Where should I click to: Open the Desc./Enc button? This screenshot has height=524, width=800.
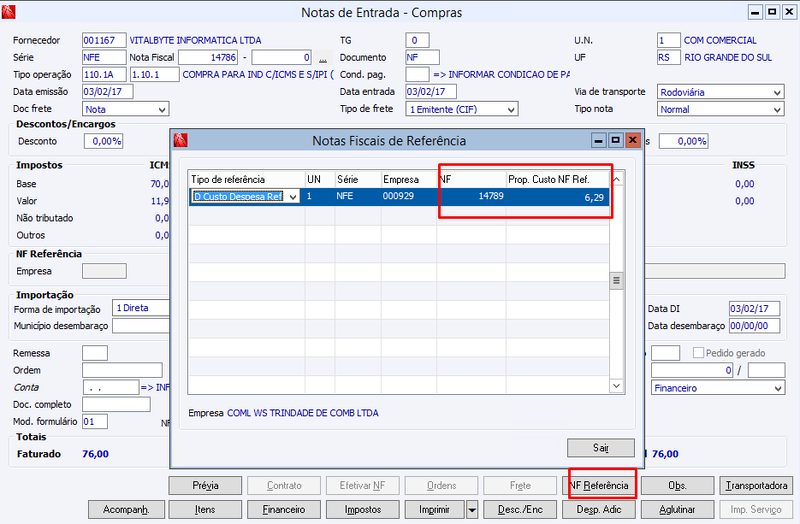coord(520,510)
